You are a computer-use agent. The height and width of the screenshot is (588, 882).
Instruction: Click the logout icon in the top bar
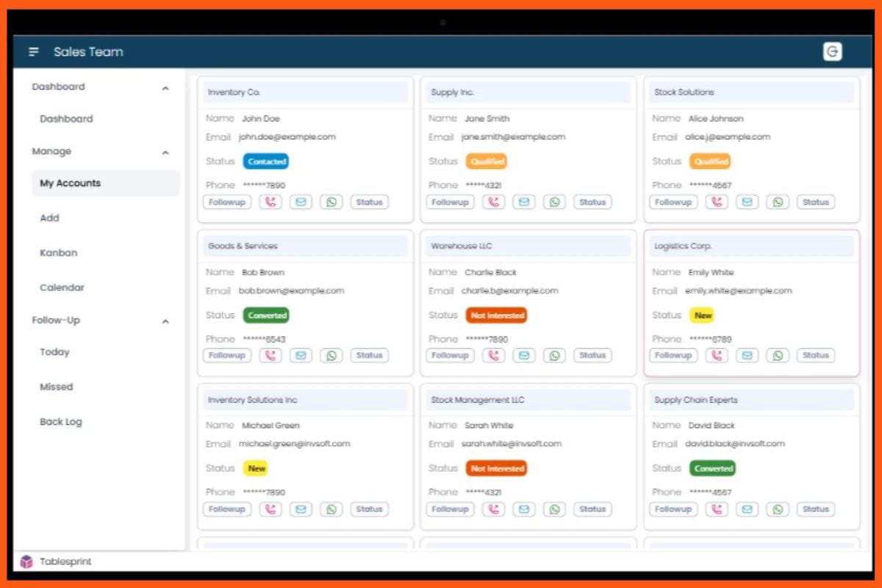(832, 51)
